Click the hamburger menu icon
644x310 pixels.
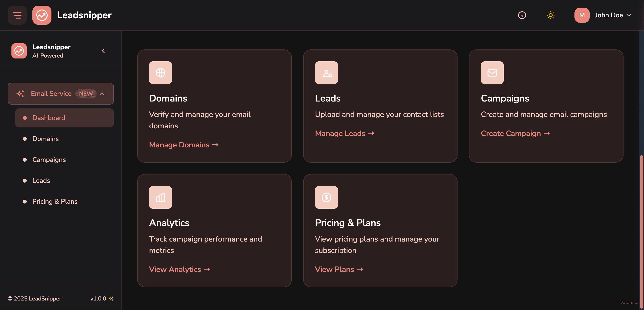[x=17, y=15]
